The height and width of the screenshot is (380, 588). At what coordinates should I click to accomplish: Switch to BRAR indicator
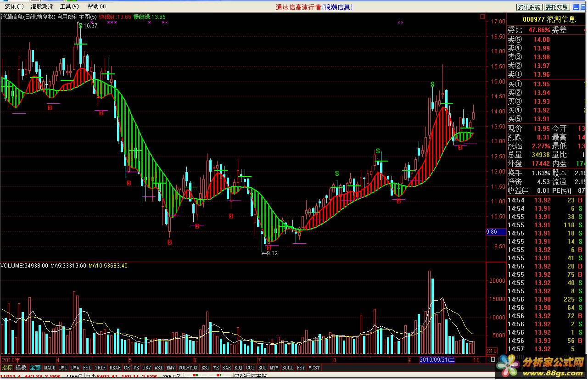point(115,368)
